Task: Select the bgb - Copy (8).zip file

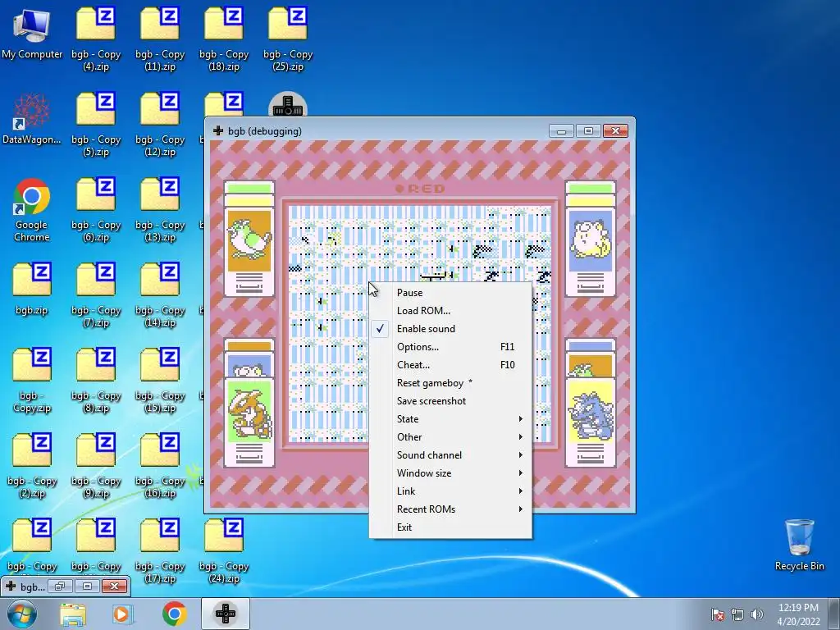Action: (x=96, y=381)
